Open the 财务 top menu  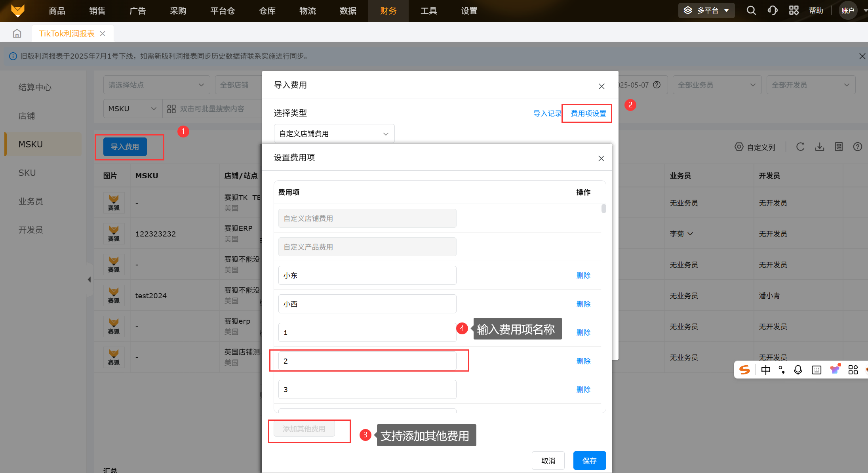(x=388, y=11)
